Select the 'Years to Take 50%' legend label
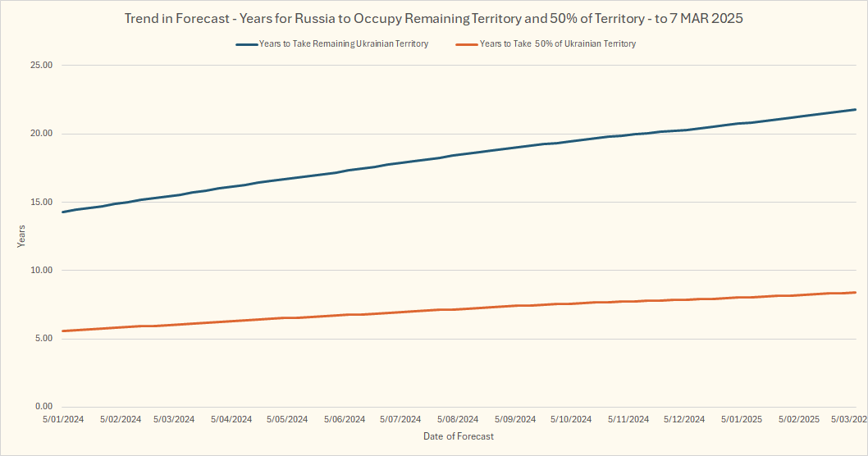Viewport: 868px width, 456px height. pyautogui.click(x=557, y=44)
